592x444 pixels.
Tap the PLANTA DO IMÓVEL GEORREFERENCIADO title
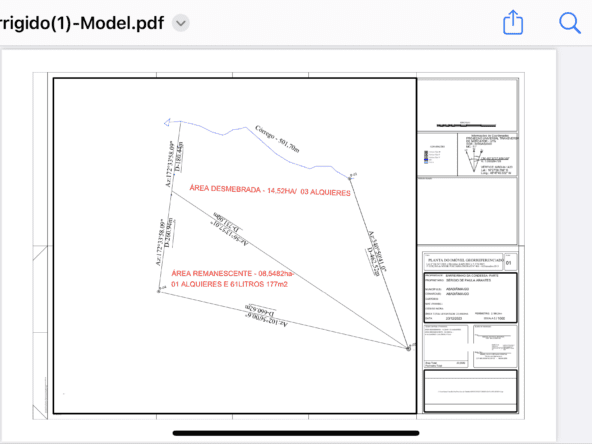[466, 261]
